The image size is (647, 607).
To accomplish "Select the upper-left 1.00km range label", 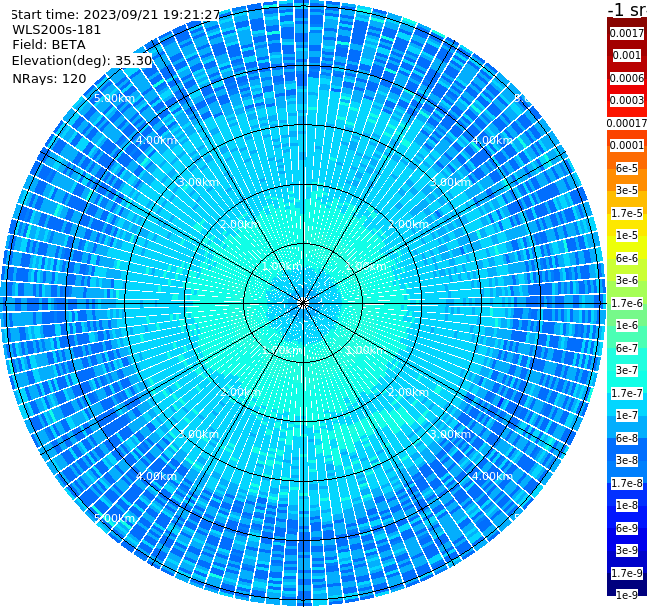I will point(282,266).
